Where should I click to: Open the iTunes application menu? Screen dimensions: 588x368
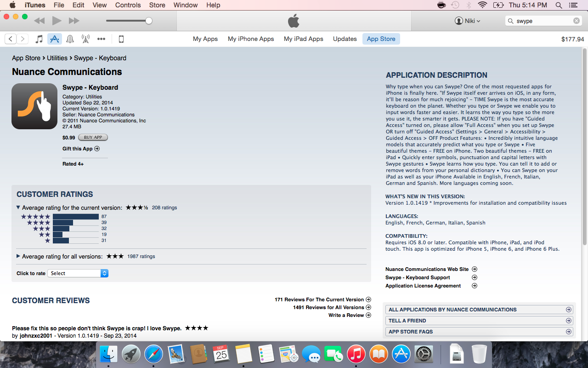click(x=35, y=5)
